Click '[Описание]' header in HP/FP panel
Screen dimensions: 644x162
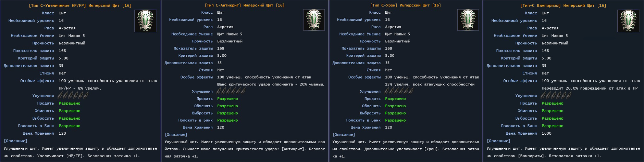coord(15,141)
